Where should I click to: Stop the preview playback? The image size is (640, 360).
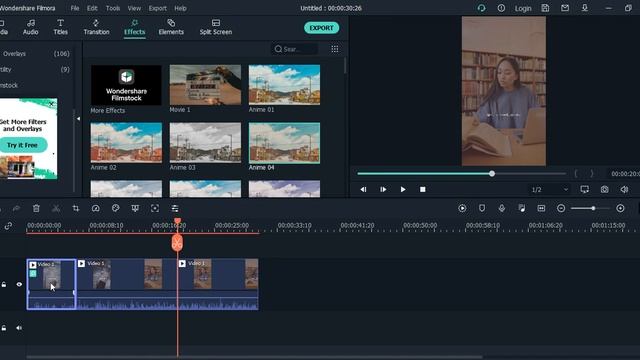(422, 189)
